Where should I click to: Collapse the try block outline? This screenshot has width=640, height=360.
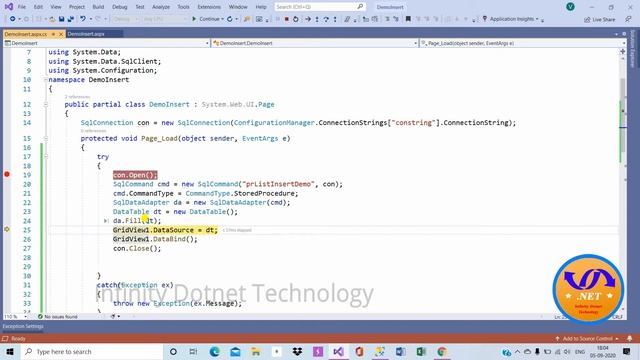point(46,157)
